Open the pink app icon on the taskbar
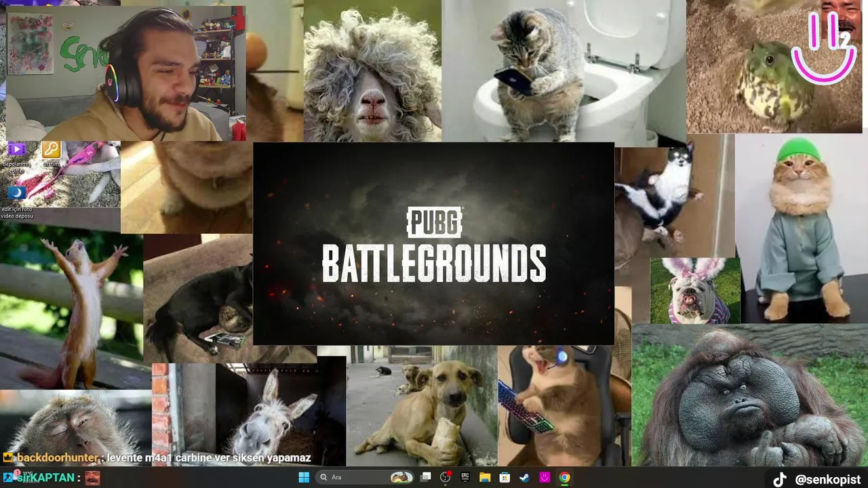868x488 pixels. pyautogui.click(x=545, y=477)
